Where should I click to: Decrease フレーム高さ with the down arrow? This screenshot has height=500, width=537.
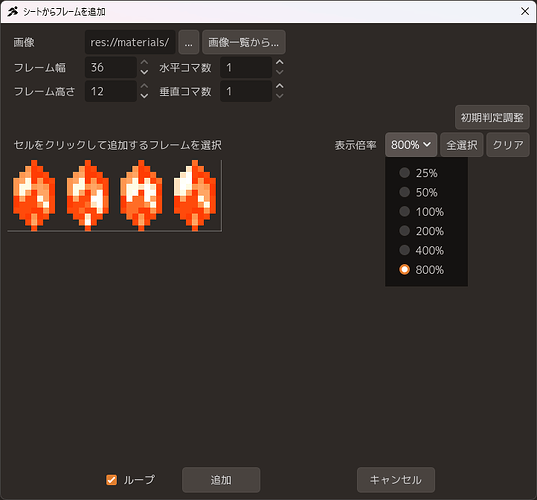point(145,96)
